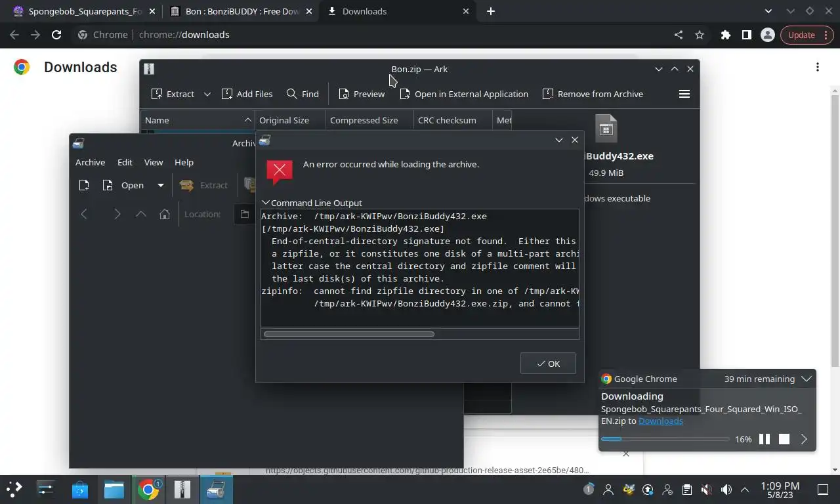Expand download details with the right arrow
Viewport: 840px width, 504px height.
tap(804, 439)
